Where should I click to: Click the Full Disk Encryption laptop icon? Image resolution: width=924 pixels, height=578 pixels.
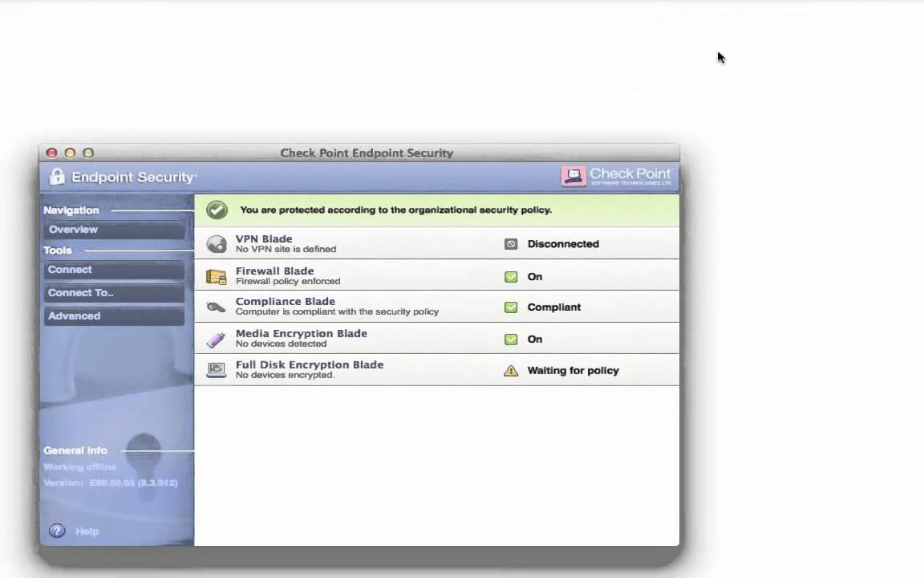[x=217, y=370]
